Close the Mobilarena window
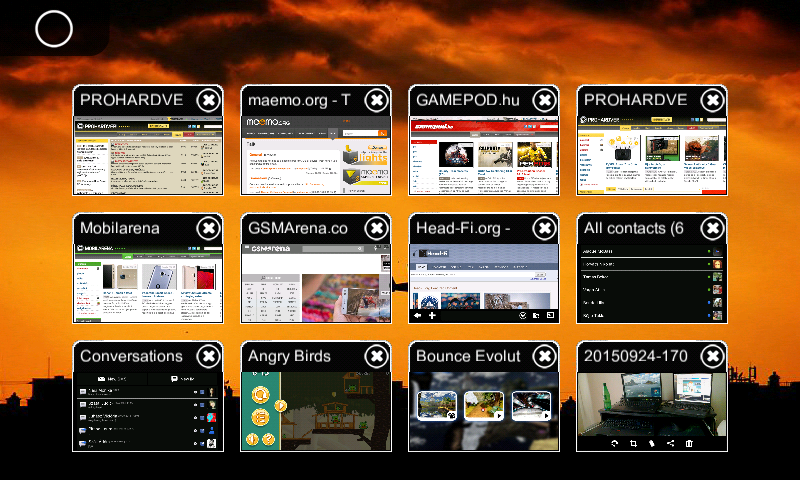Screen dimensions: 800x480 click(209, 229)
